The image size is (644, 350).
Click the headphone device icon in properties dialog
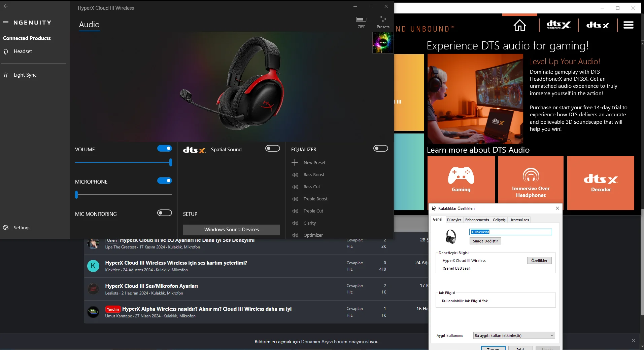(451, 236)
